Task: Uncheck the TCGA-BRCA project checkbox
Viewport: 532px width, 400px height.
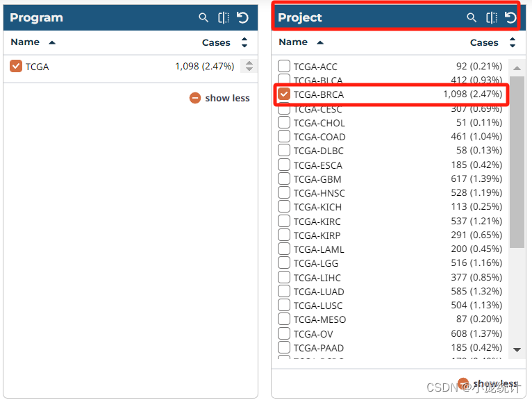Action: pos(284,94)
